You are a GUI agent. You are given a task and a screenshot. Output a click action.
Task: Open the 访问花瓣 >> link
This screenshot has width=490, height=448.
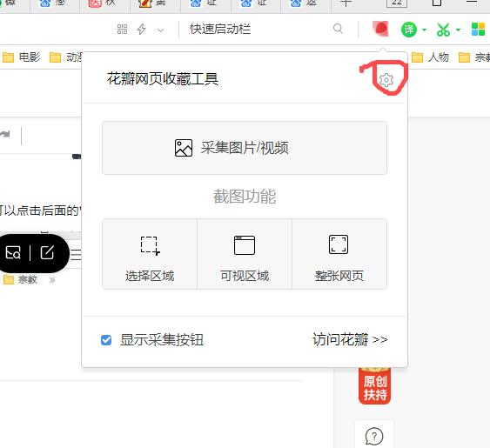click(350, 339)
